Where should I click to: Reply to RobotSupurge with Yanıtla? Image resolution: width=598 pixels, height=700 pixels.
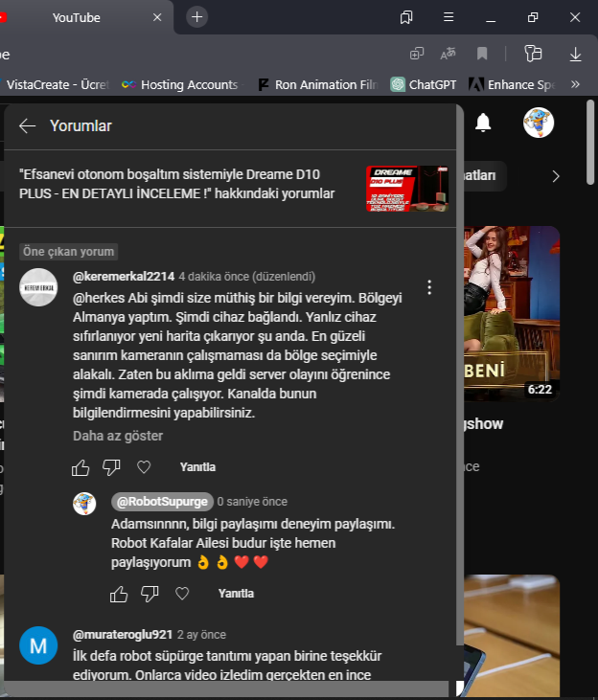pyautogui.click(x=237, y=594)
